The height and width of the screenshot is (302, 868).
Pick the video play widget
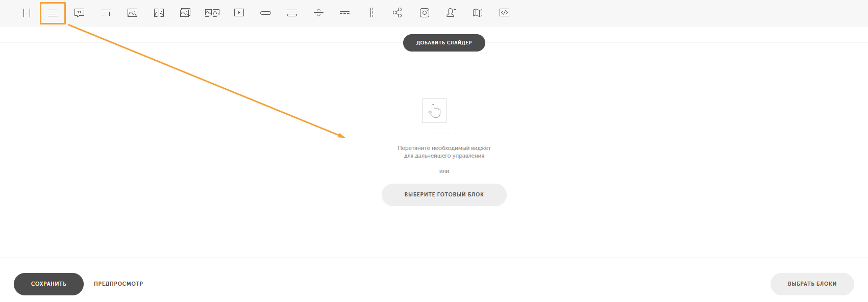[239, 13]
